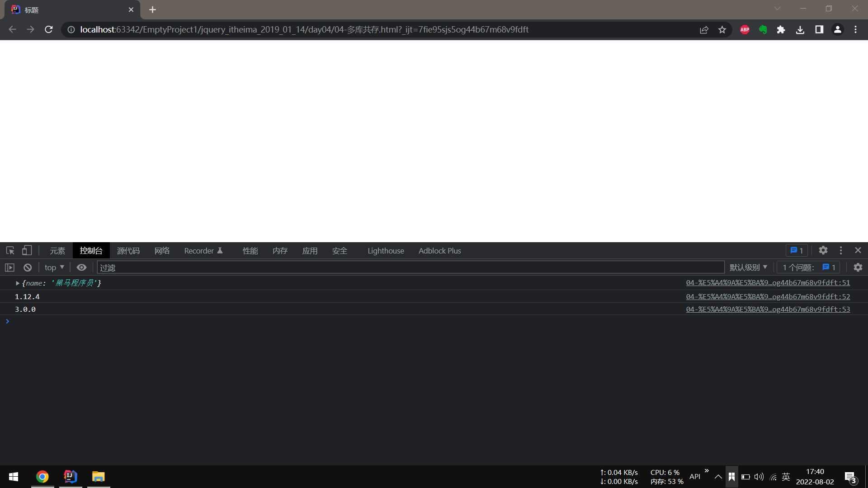The width and height of the screenshot is (868, 488).
Task: Click the issues badge in the DevTools tab bar
Action: (797, 250)
